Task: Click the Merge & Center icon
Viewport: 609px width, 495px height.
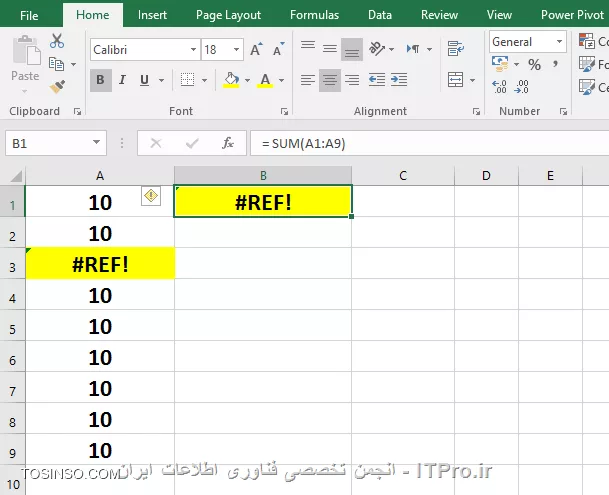Action: point(455,80)
